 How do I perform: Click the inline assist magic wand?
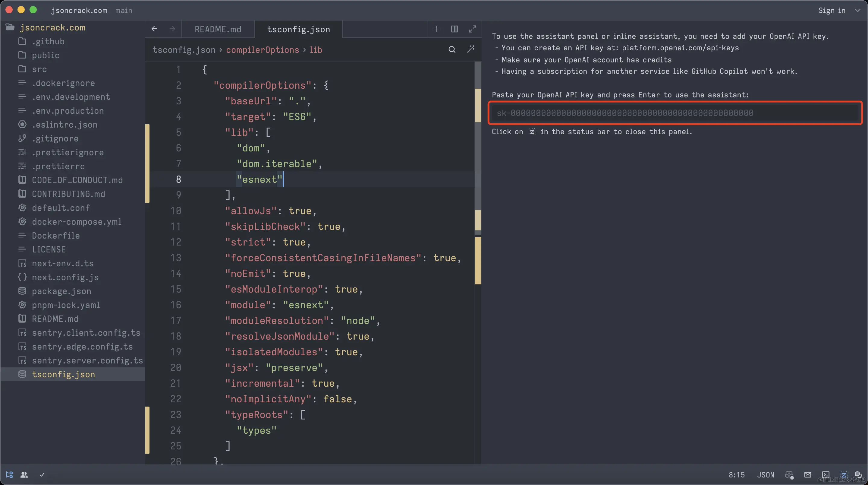click(x=471, y=49)
